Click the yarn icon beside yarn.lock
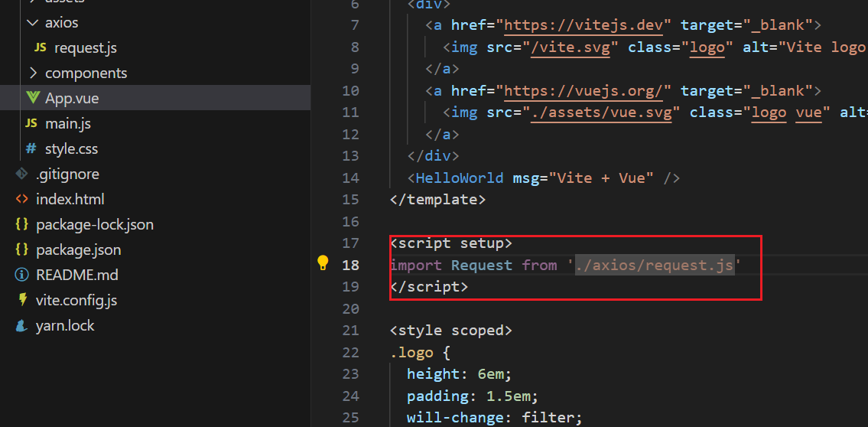The image size is (868, 427). pyautogui.click(x=21, y=326)
